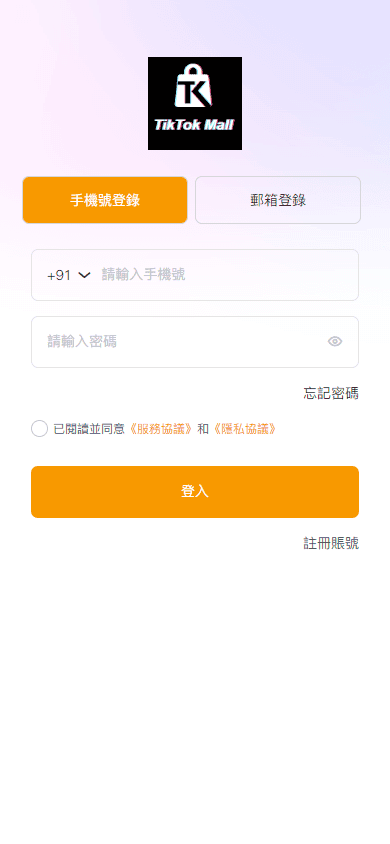Click the 已閱讀並同意 label text
The height and width of the screenshot is (844, 390).
89,429
